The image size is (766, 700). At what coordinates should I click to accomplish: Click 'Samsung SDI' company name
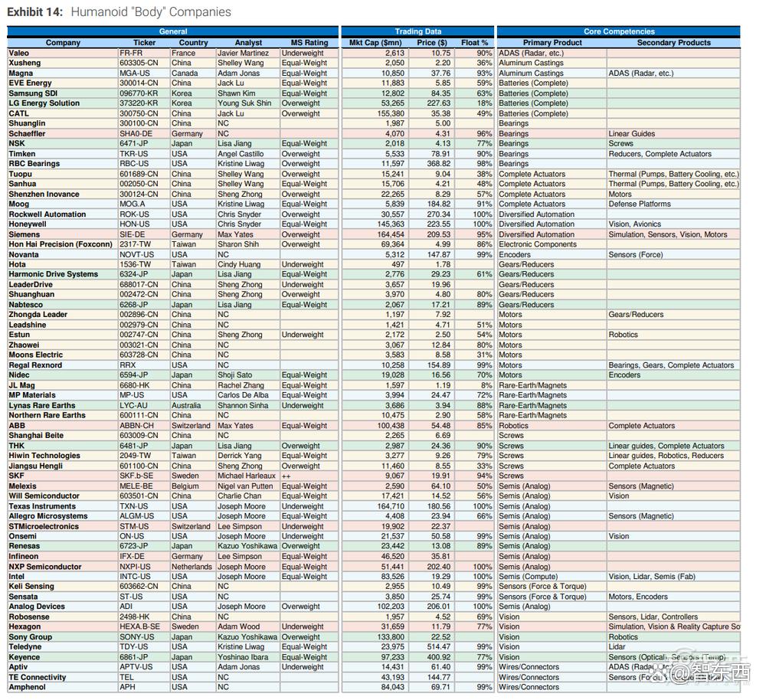click(x=33, y=93)
